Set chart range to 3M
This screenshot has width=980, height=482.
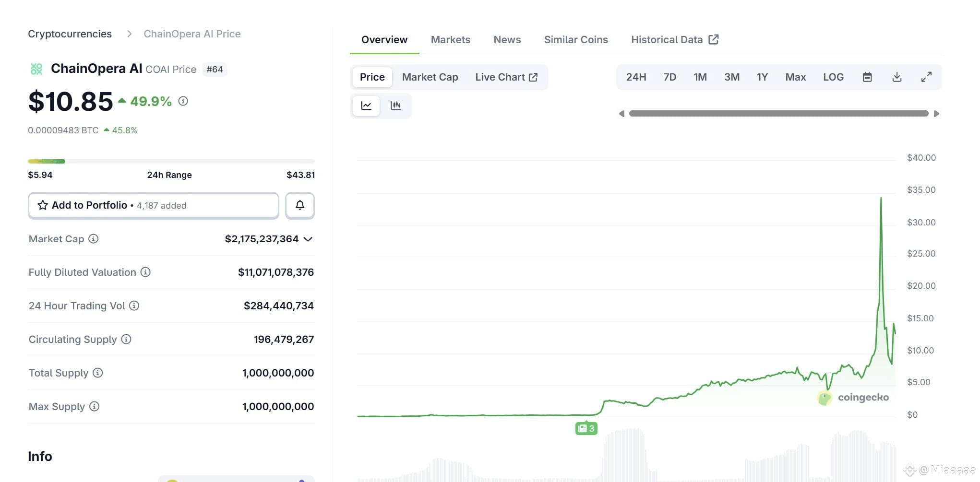coord(732,77)
